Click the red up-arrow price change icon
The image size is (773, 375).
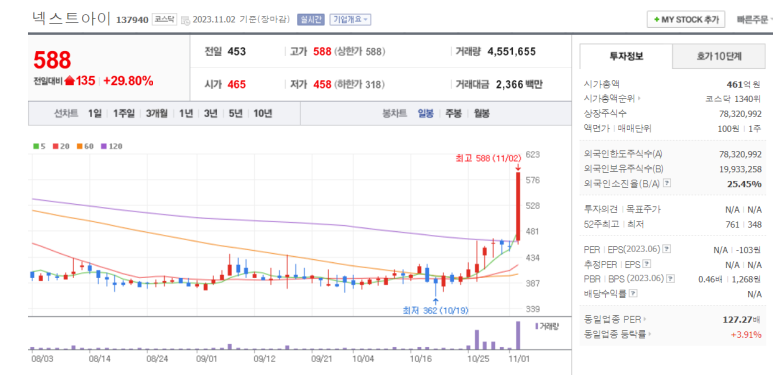tap(70, 81)
